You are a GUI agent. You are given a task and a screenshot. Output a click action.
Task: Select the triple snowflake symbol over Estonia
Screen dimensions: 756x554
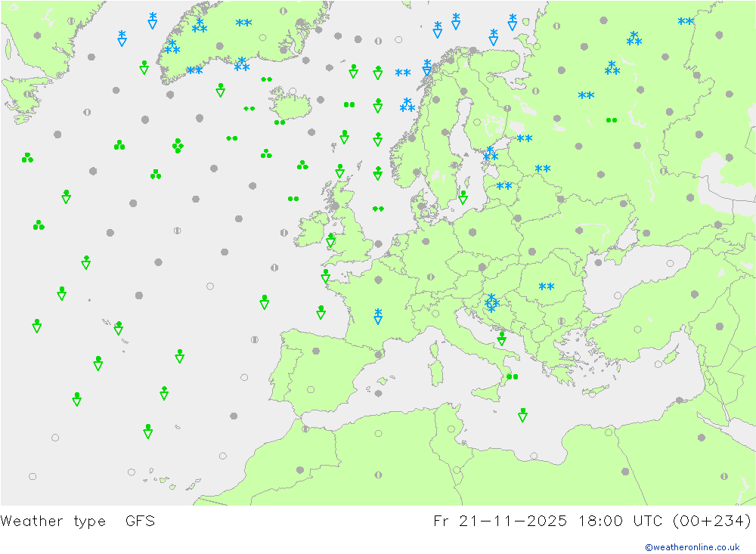[x=491, y=154]
